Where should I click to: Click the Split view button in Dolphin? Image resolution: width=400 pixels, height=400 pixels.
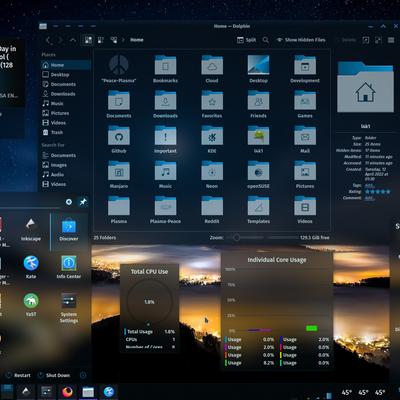246,40
